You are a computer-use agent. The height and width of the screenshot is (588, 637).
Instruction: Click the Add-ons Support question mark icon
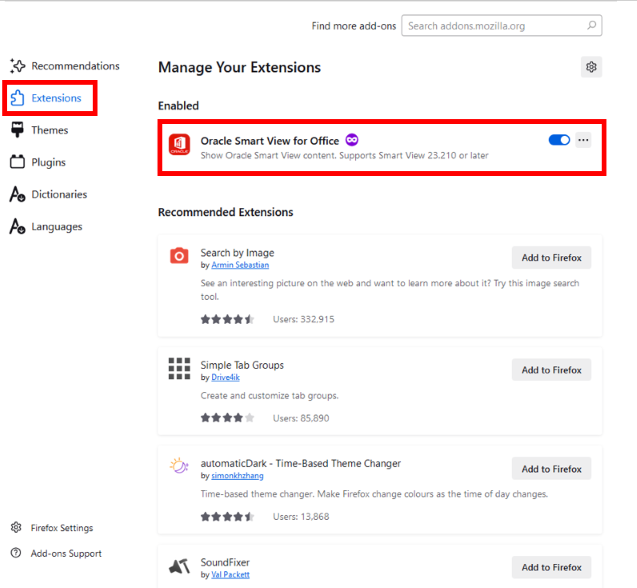(16, 553)
